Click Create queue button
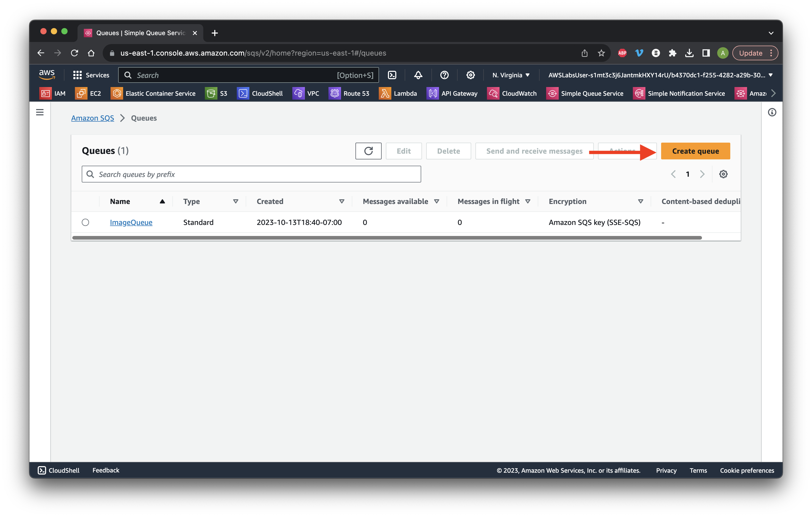This screenshot has width=812, height=517. click(695, 151)
